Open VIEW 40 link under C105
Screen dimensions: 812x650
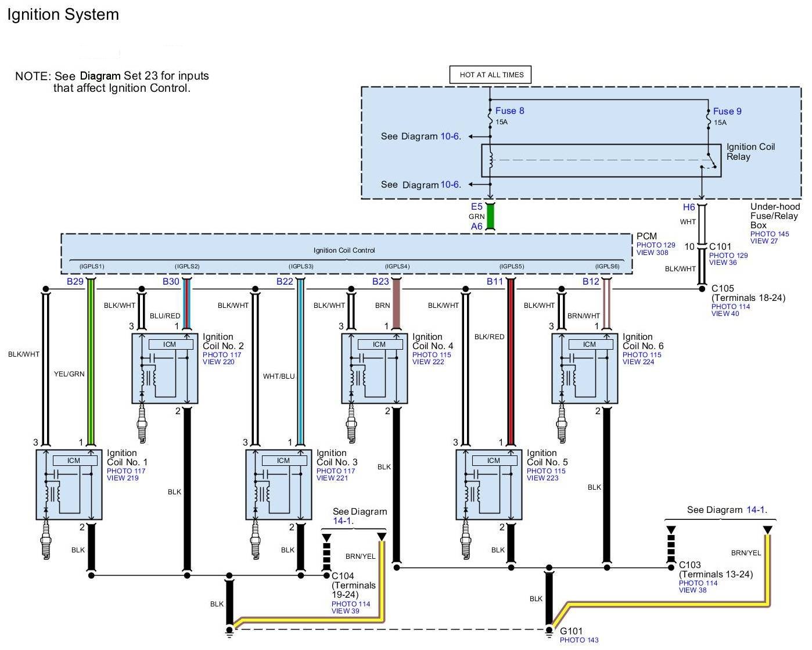coord(725,314)
